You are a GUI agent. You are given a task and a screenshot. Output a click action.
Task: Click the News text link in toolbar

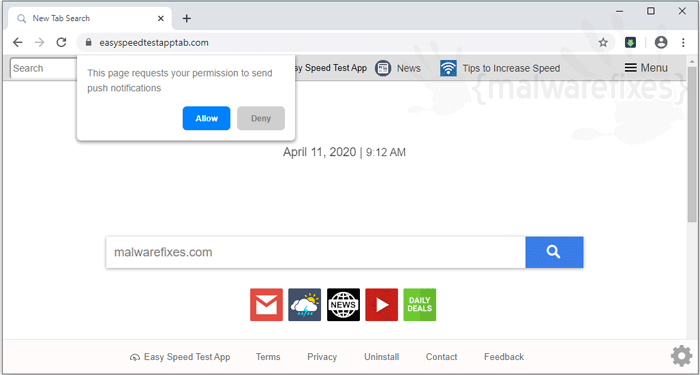pyautogui.click(x=408, y=68)
